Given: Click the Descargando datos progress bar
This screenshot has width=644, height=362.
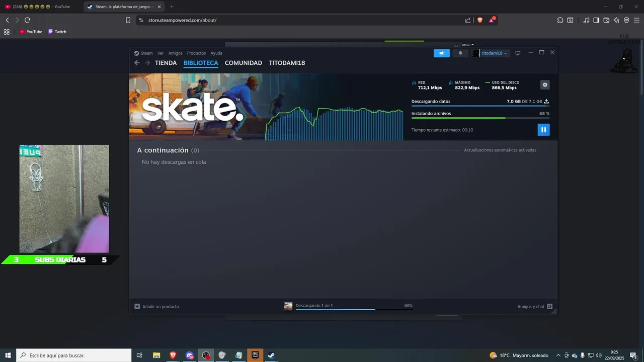Looking at the screenshot, I should (480, 106).
